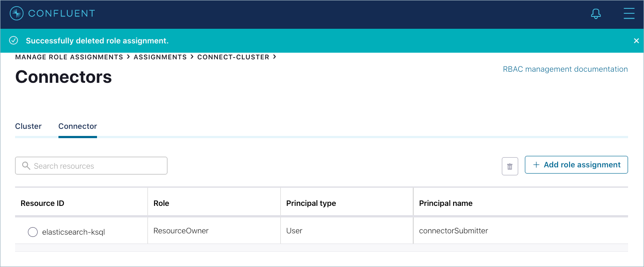644x267 pixels.
Task: Click Add role assignment button
Action: [576, 165]
